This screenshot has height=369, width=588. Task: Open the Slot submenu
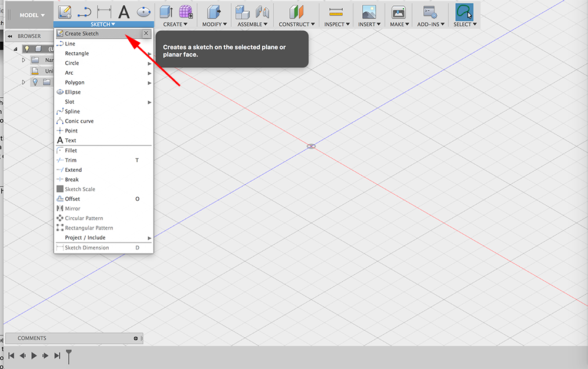(104, 102)
